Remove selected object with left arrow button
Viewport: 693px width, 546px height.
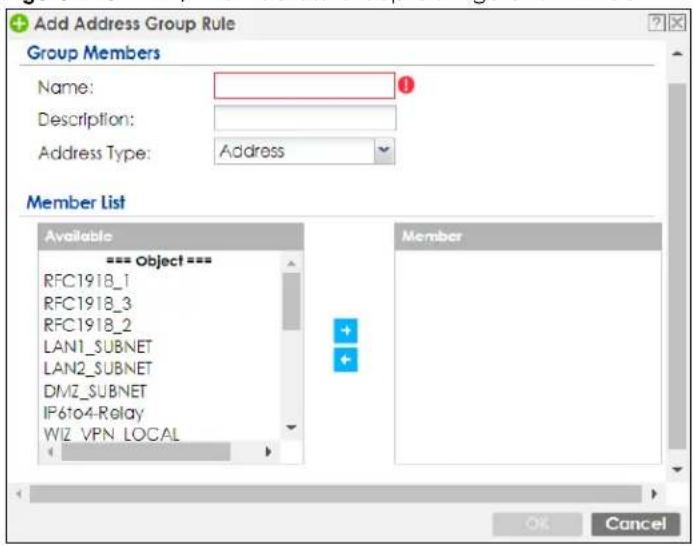point(345,360)
